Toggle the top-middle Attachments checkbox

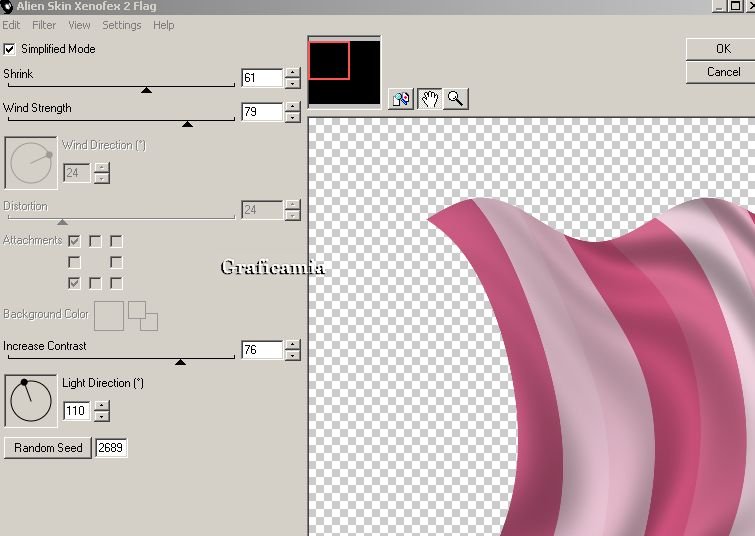pos(95,241)
